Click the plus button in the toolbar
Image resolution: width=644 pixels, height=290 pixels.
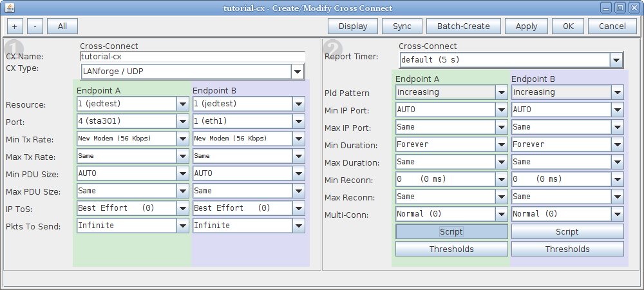coord(15,26)
